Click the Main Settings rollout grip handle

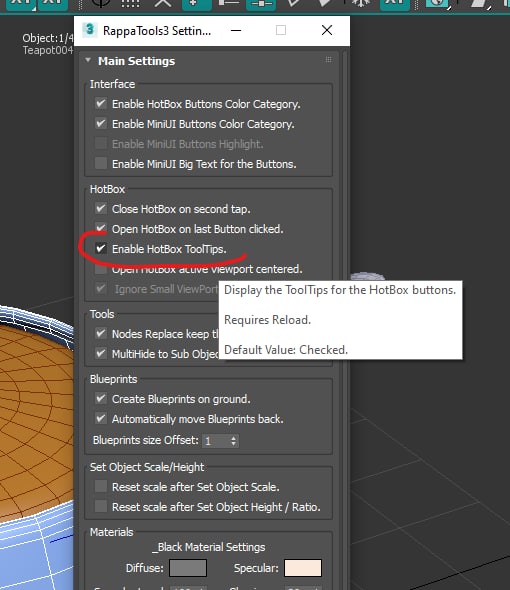[329, 59]
